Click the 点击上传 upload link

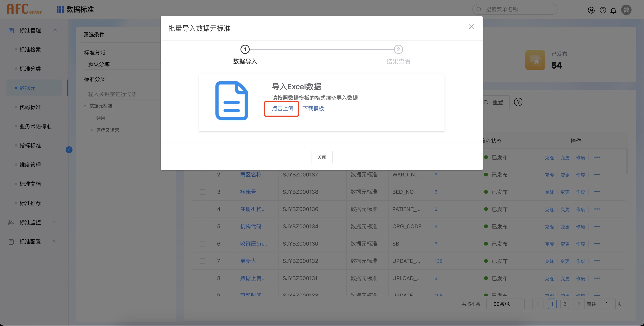[x=282, y=108]
